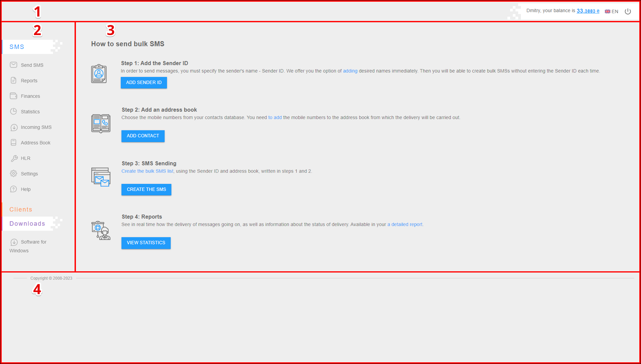Select the SMS section header
Screen dimensions: 641x364
click(17, 47)
